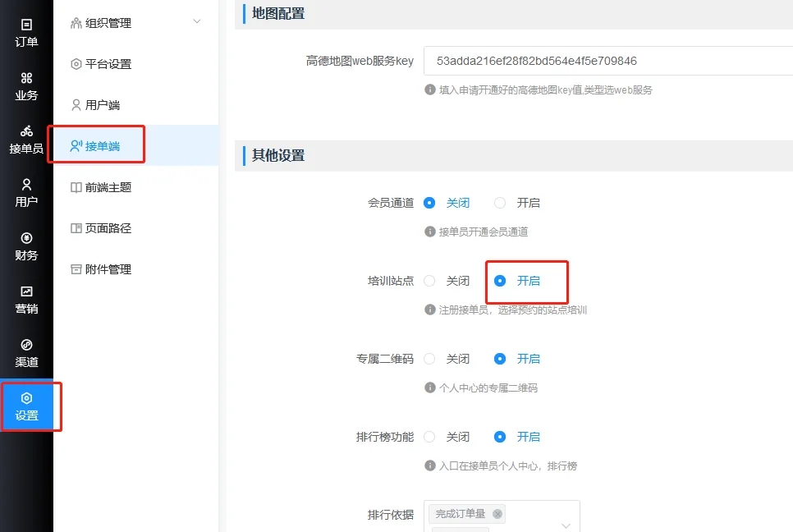Enable 会员通道 by selecting 开启

(x=500, y=203)
